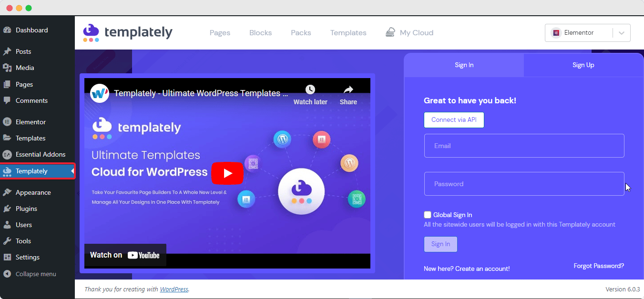644x299 pixels.
Task: Click Connect via API button
Action: click(454, 120)
